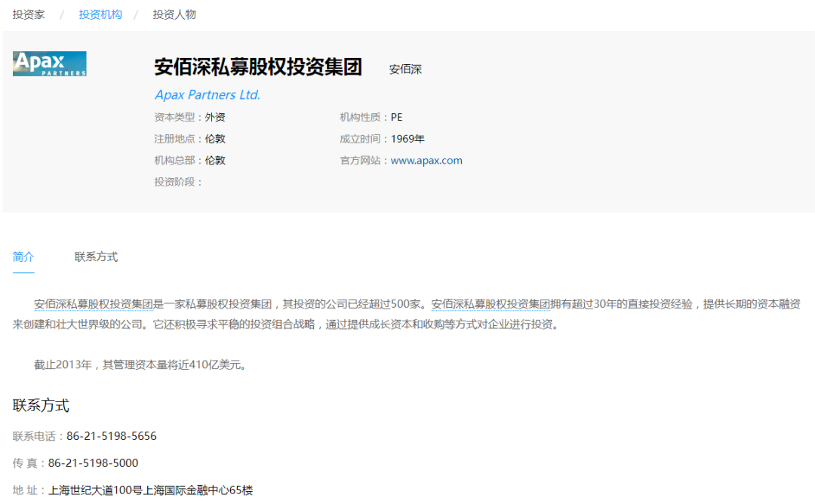
Task: Click 伦敦 next to 机构总部
Action: (215, 160)
